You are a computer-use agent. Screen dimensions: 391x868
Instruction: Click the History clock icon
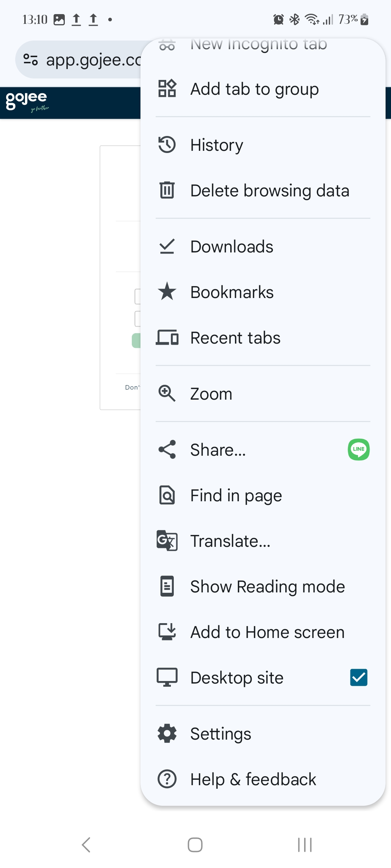pyautogui.click(x=167, y=145)
